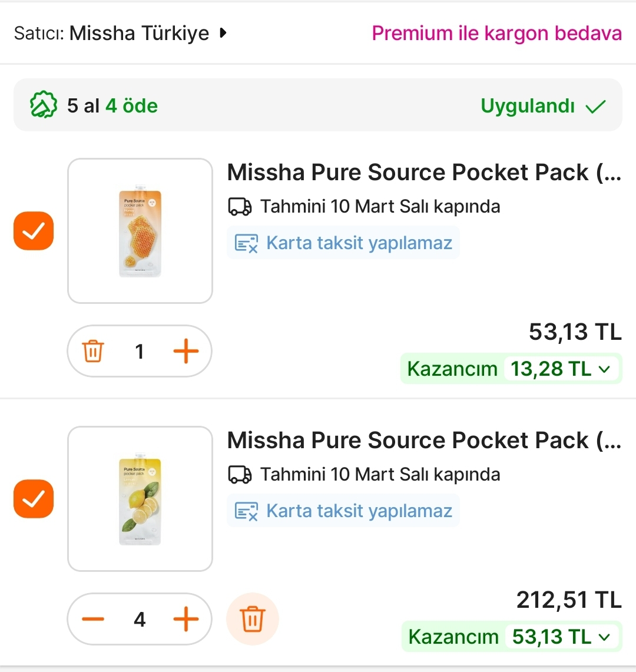Screen dimensions: 636x672
Task: Remove lemon pocket pack using round trash button
Action: (252, 620)
